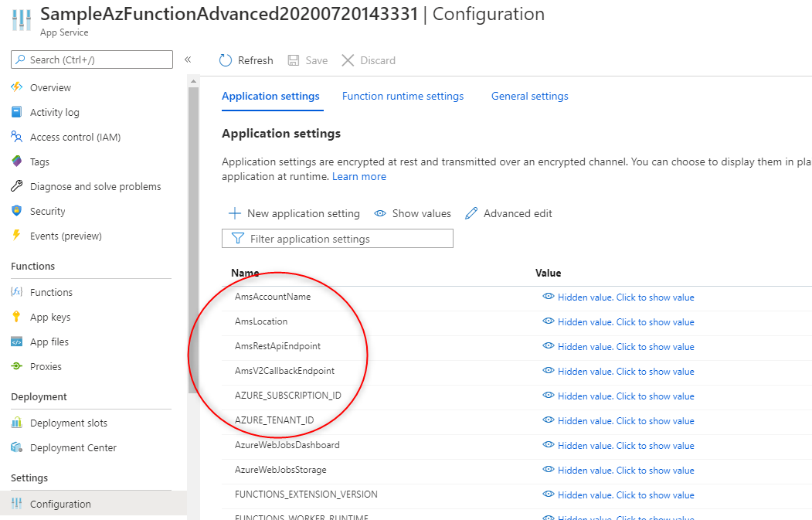
Task: Click the App files code icon
Action: [16, 342]
